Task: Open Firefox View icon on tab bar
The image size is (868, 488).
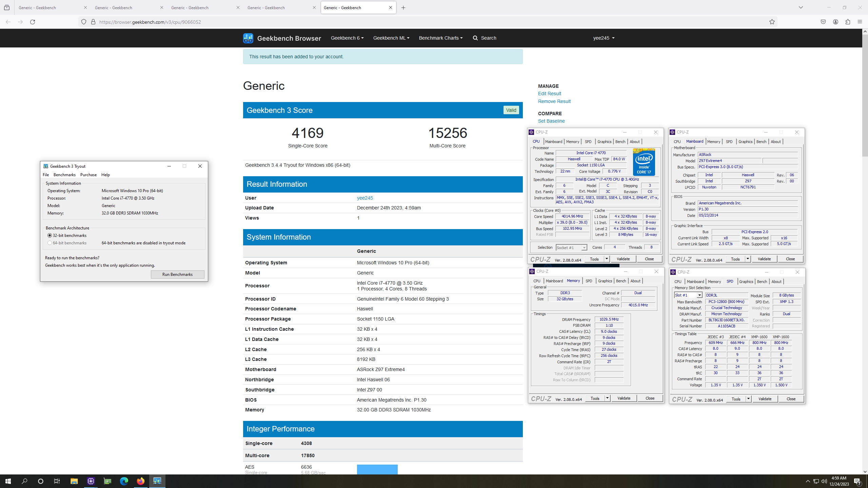Action: click(x=7, y=7)
